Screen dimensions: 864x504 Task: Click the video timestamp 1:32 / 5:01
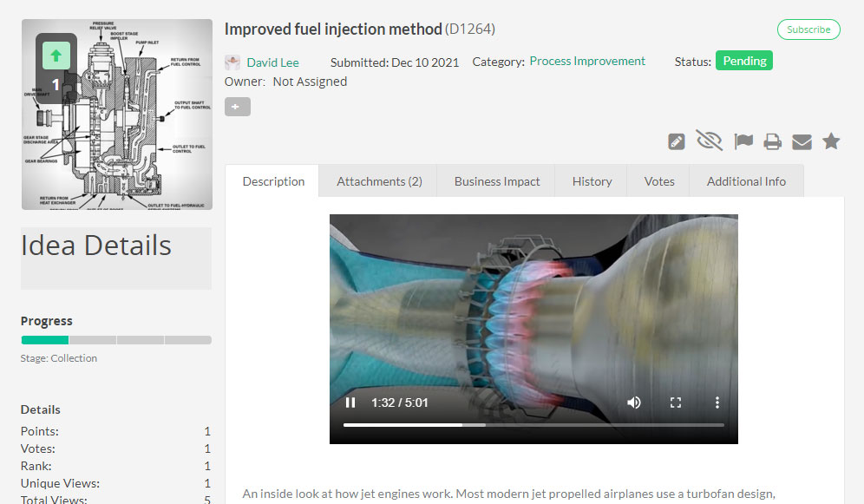coord(400,403)
